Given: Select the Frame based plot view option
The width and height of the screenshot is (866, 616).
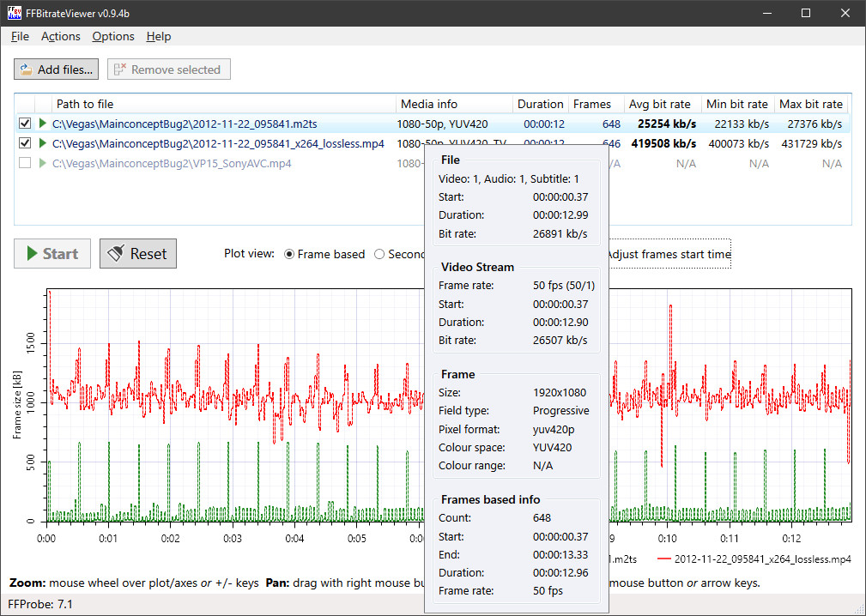Looking at the screenshot, I should coord(289,254).
